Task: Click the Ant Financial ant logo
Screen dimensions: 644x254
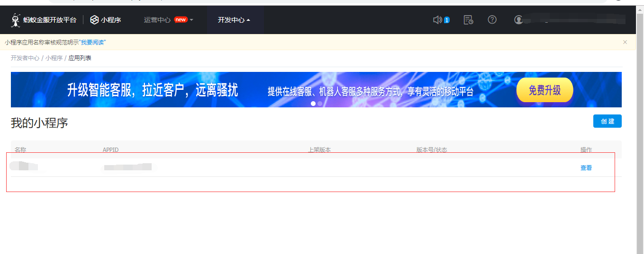Action: click(x=16, y=20)
